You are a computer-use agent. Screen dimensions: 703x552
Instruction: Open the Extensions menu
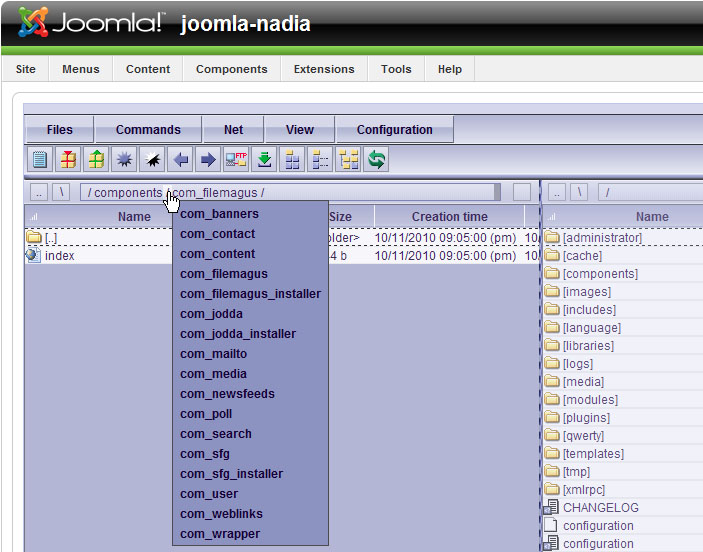pyautogui.click(x=324, y=69)
